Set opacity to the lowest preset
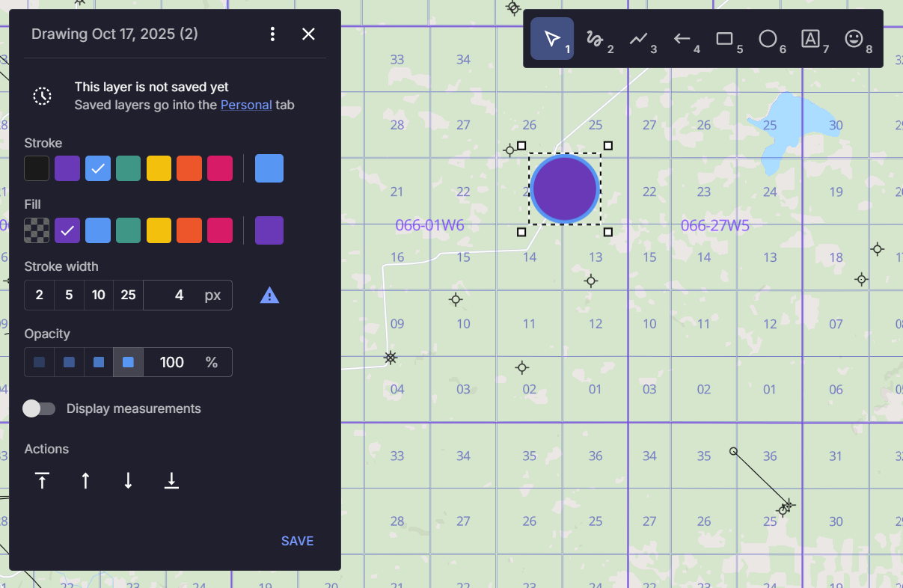This screenshot has height=588, width=903. pyautogui.click(x=39, y=362)
